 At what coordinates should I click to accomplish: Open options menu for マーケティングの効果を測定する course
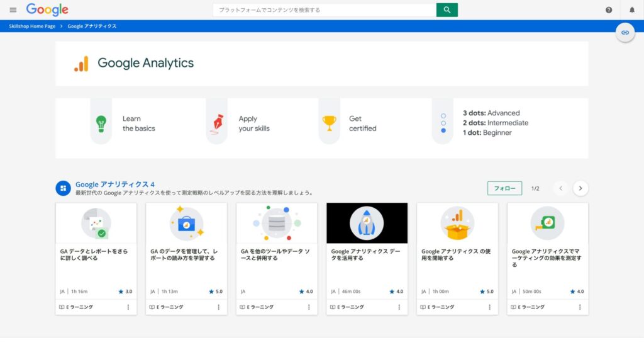coord(580,307)
